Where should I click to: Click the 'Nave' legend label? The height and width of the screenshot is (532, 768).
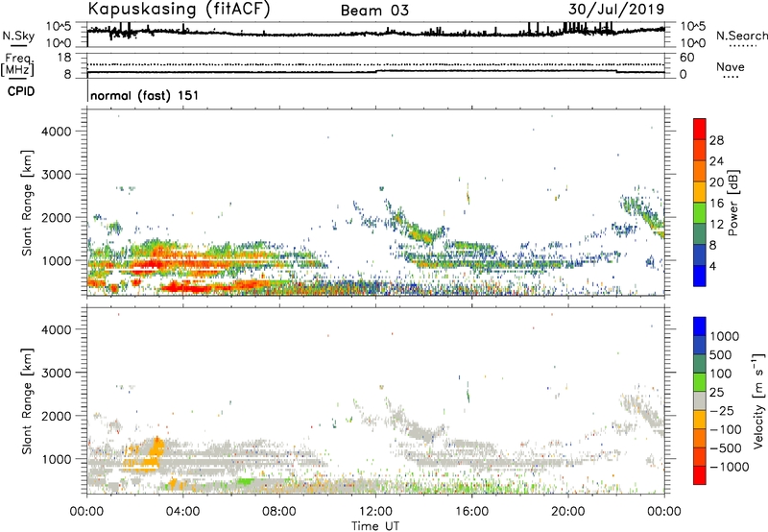(x=731, y=66)
